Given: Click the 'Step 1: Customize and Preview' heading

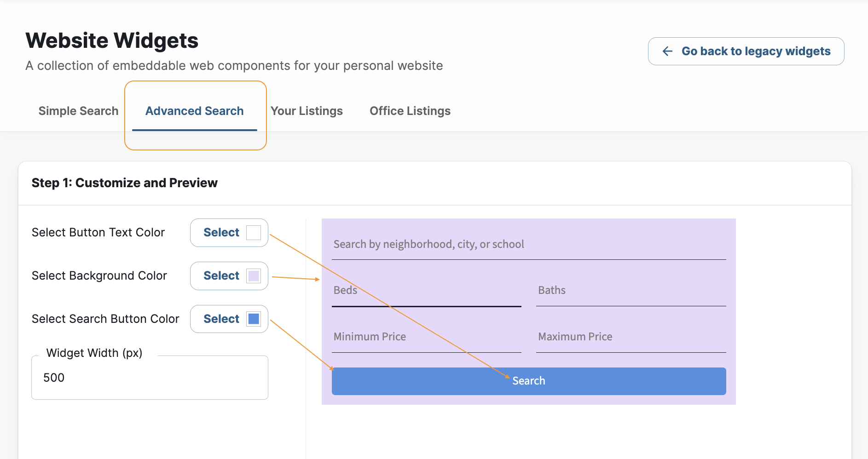Looking at the screenshot, I should coord(124,183).
